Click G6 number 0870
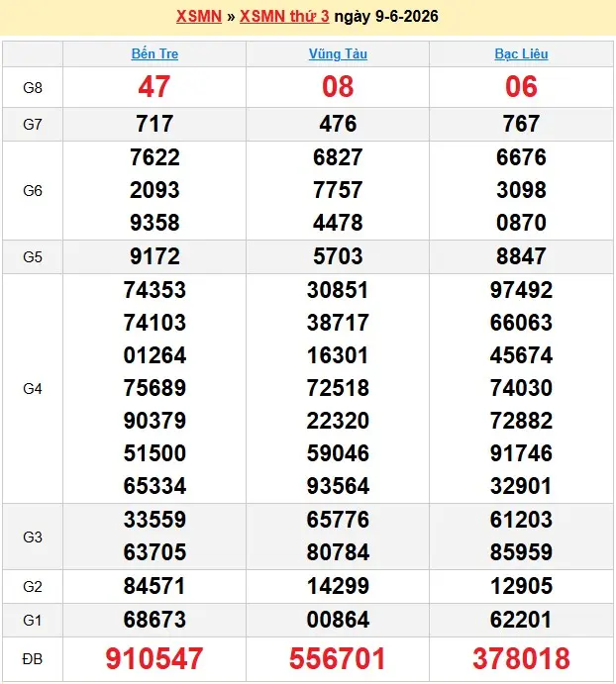 coord(521,223)
